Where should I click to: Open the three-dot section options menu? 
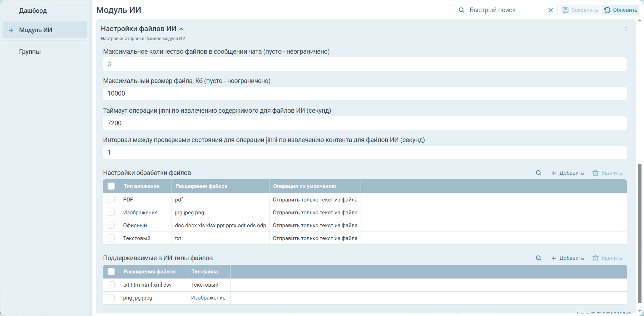(626, 29)
